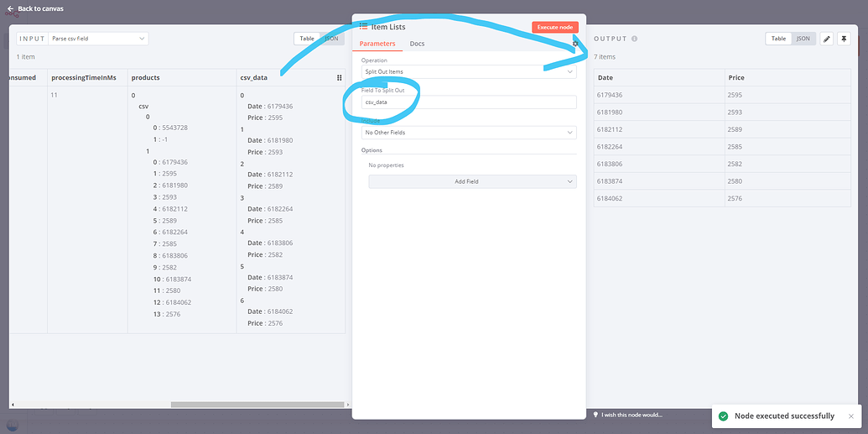Image resolution: width=868 pixels, height=434 pixels.
Task: Click the pencil edit output icon
Action: pos(826,39)
